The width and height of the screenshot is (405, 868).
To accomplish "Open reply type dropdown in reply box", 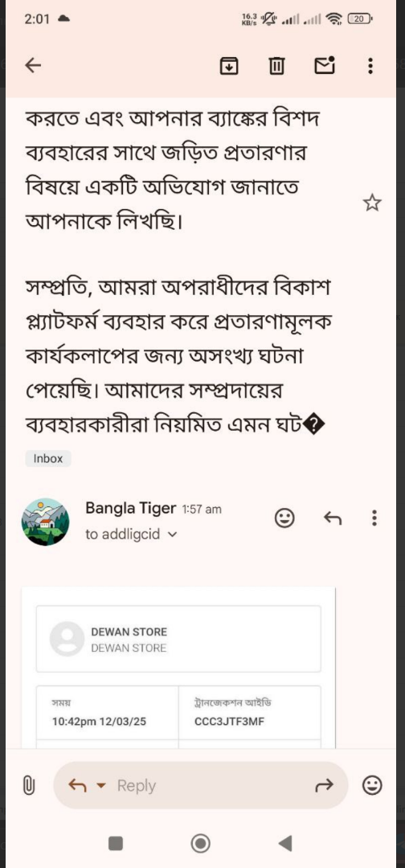I will click(100, 785).
